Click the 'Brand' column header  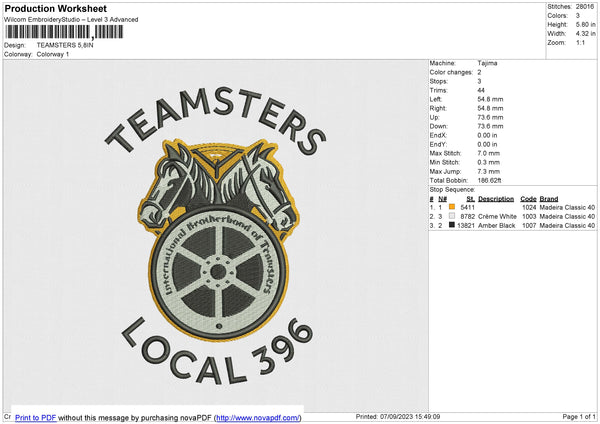tap(549, 199)
